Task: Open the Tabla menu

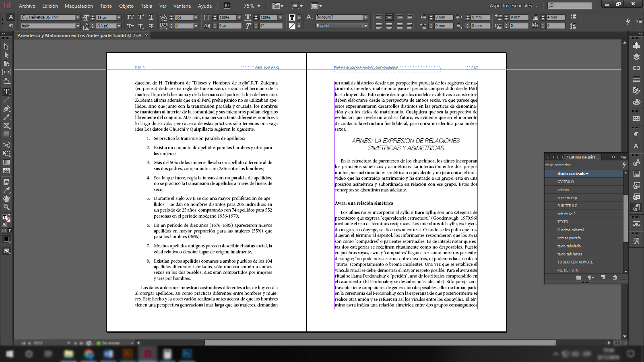Action: [x=147, y=6]
